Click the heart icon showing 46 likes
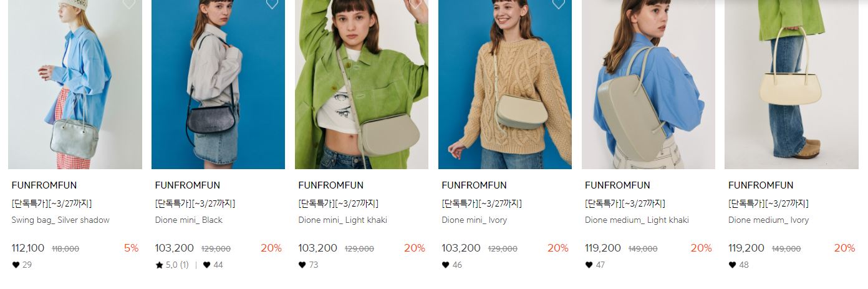 (446, 265)
